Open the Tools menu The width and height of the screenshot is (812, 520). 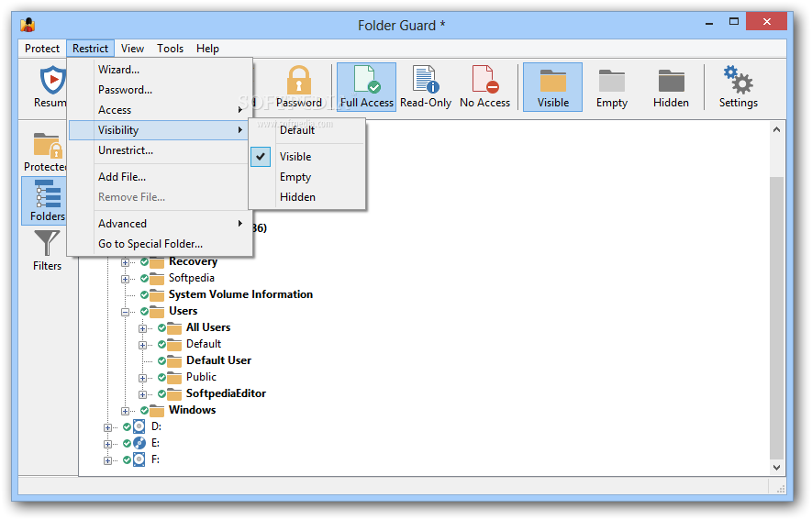170,49
